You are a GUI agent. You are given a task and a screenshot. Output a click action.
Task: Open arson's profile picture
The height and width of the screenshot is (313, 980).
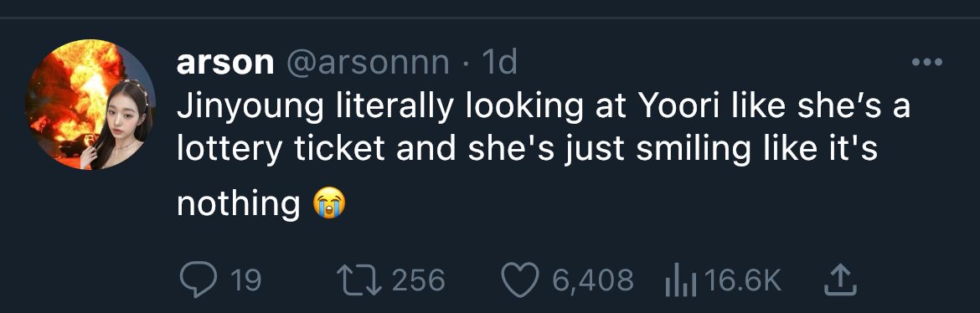pos(90,105)
